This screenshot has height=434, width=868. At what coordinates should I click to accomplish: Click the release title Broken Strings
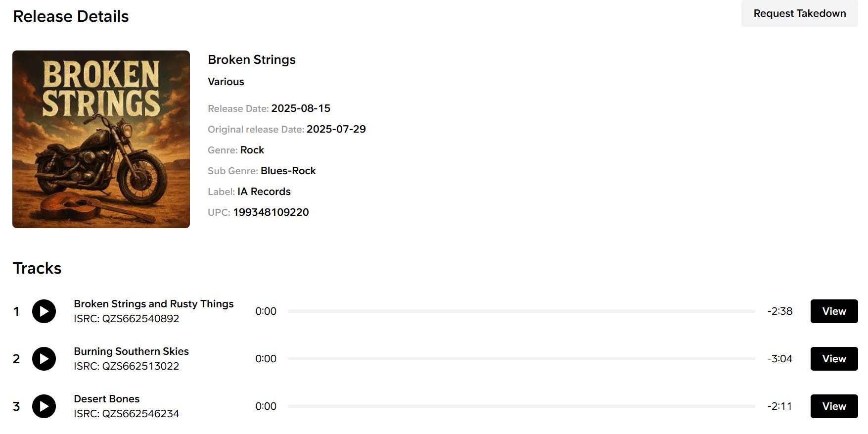click(x=252, y=59)
